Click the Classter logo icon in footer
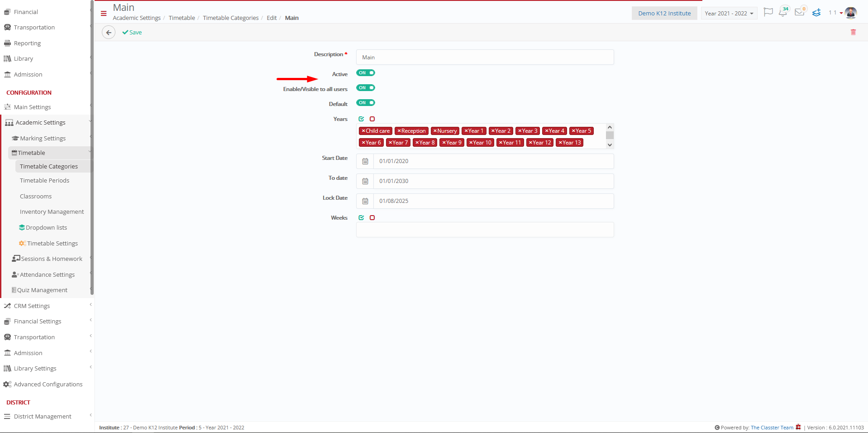 coord(798,427)
